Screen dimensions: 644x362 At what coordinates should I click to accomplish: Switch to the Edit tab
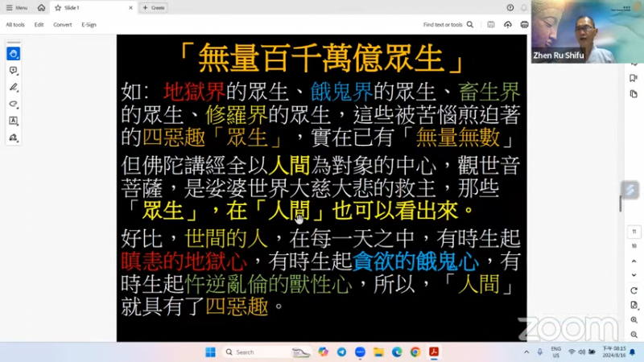[39, 25]
